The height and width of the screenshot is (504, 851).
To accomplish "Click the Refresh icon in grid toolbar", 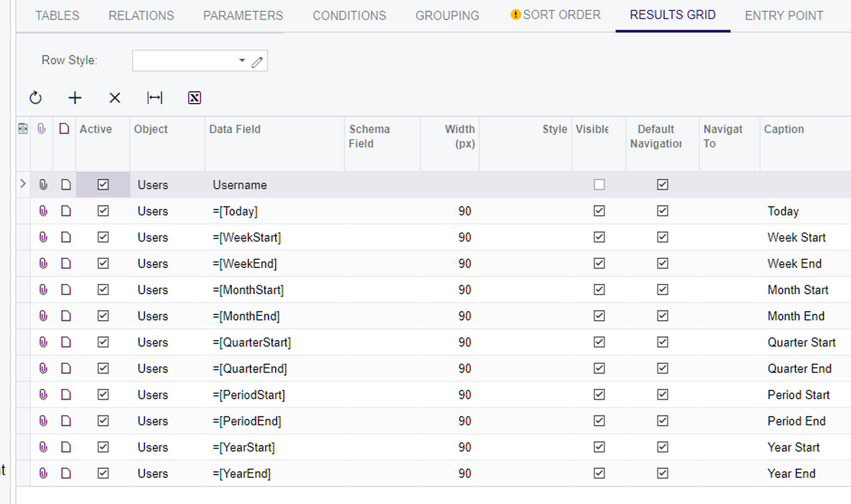I will click(35, 98).
